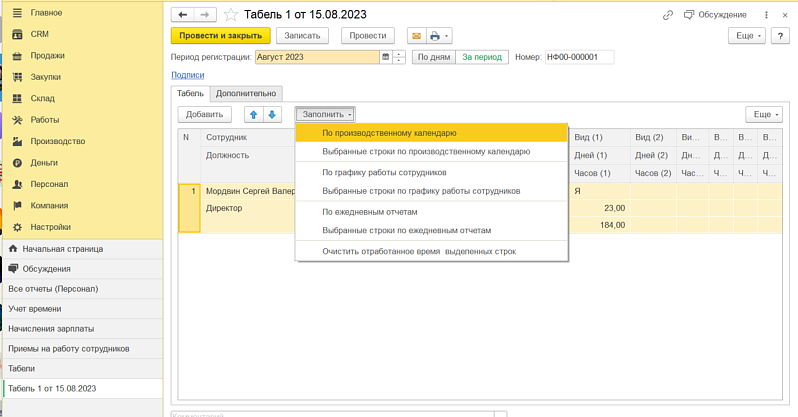Select the За период mode toggle

click(481, 57)
